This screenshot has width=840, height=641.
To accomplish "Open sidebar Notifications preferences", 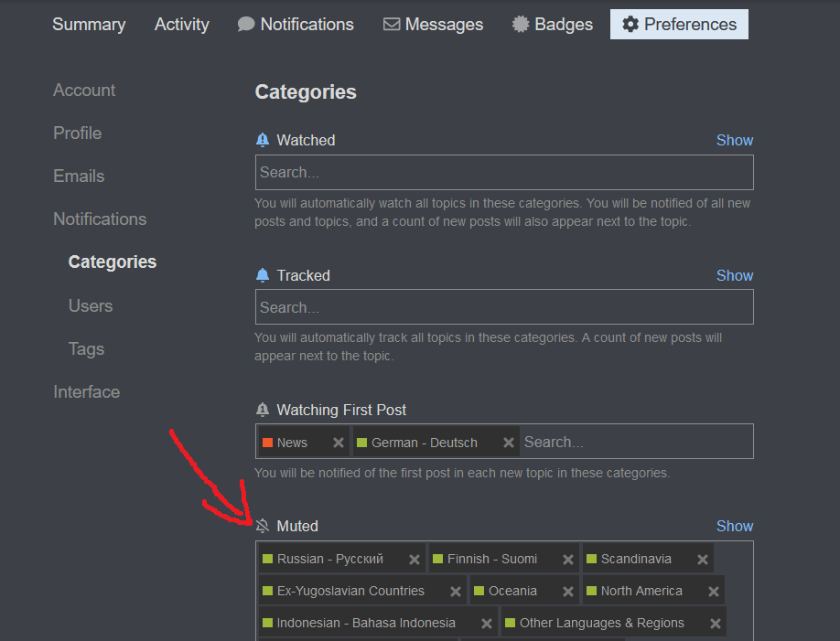I will click(x=100, y=219).
